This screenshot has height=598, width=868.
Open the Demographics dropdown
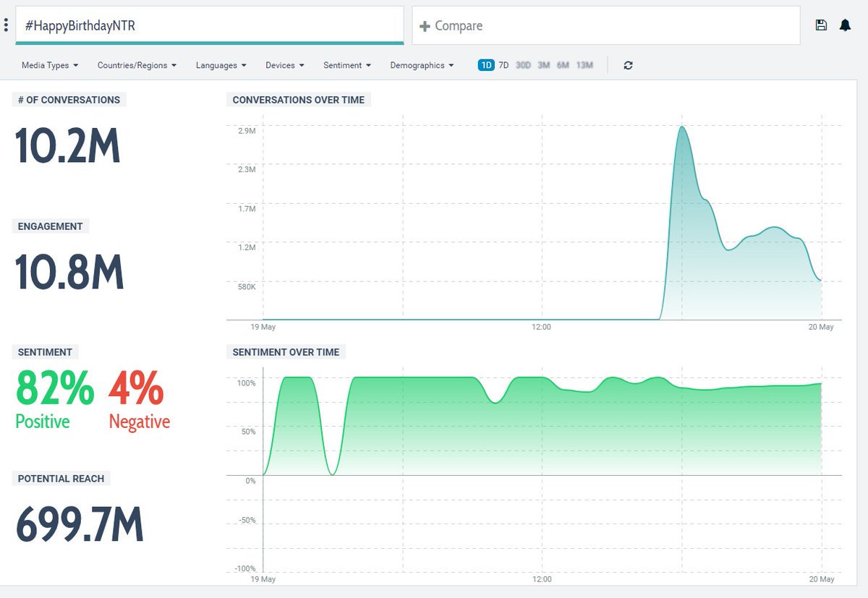[422, 65]
